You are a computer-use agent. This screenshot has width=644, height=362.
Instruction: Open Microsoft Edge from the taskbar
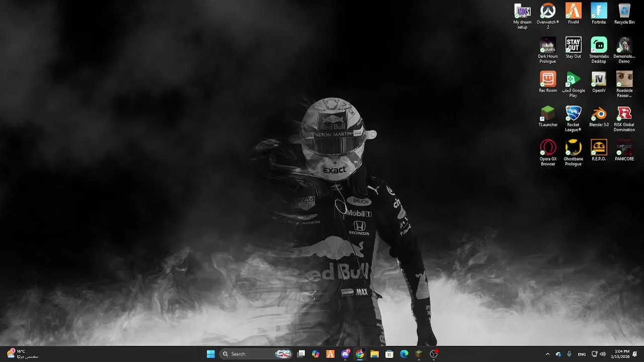click(404, 354)
